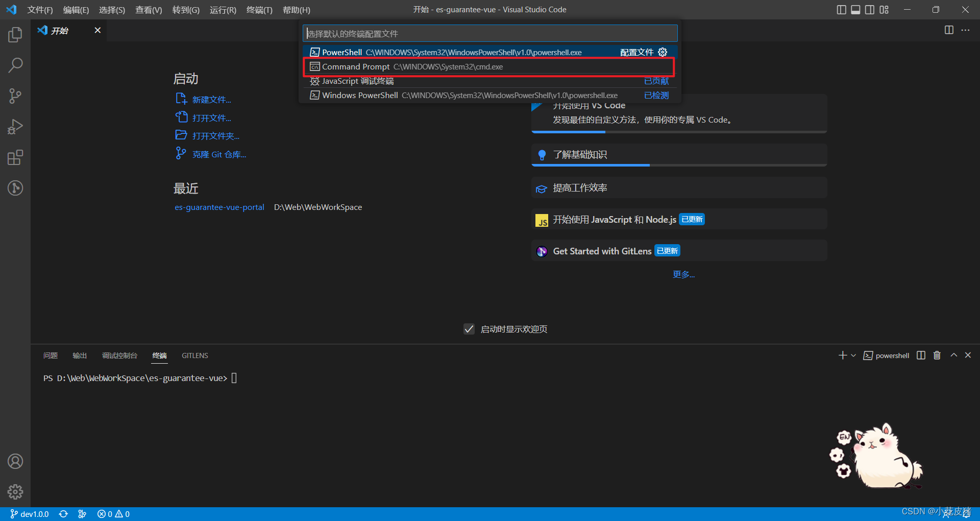Open 选择(S) menu

pos(112,10)
